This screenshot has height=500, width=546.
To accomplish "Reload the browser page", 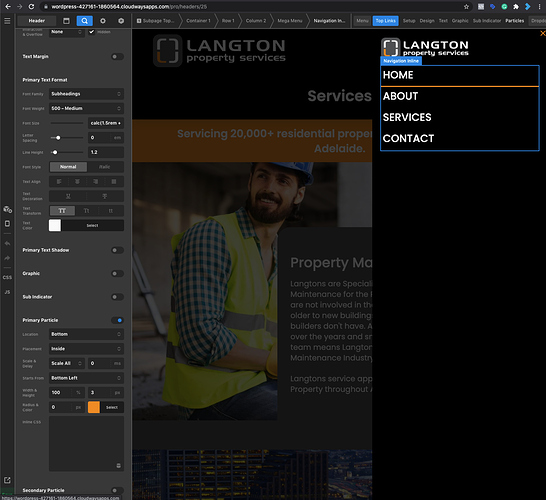I will click(31, 6).
